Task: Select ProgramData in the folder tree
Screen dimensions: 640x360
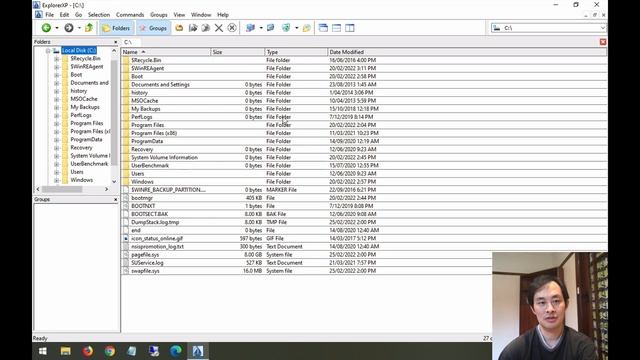Action: point(86,139)
